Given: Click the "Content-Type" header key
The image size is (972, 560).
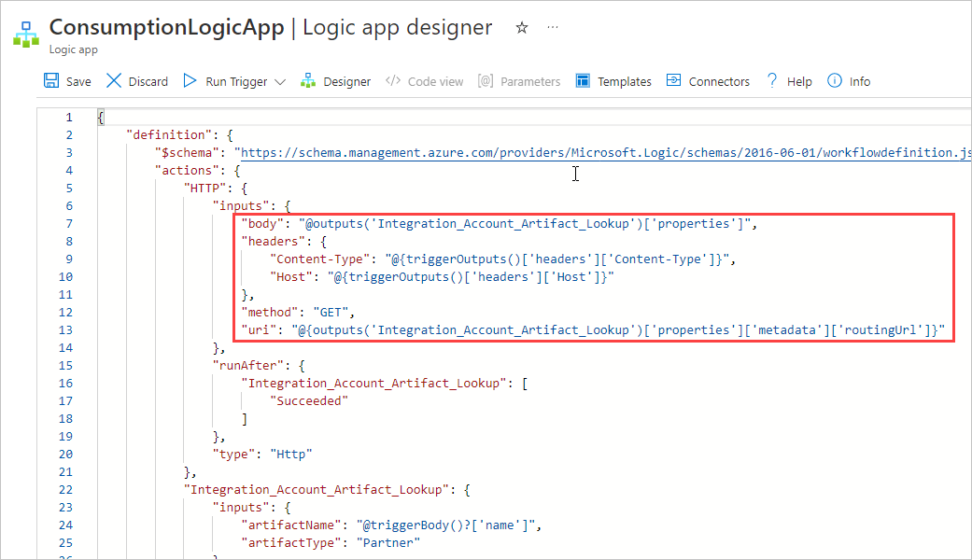Looking at the screenshot, I should pyautogui.click(x=319, y=259).
